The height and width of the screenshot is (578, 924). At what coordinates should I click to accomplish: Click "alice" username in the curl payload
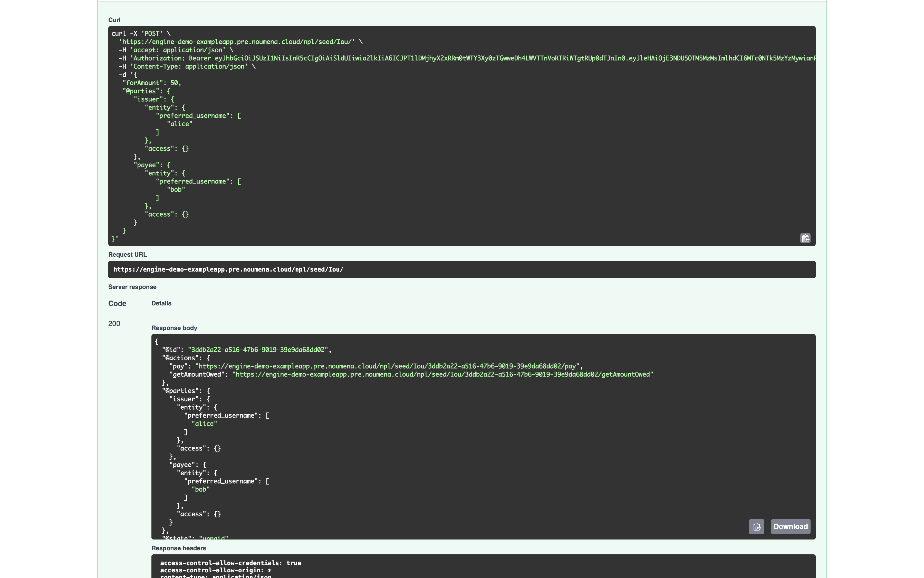click(180, 124)
